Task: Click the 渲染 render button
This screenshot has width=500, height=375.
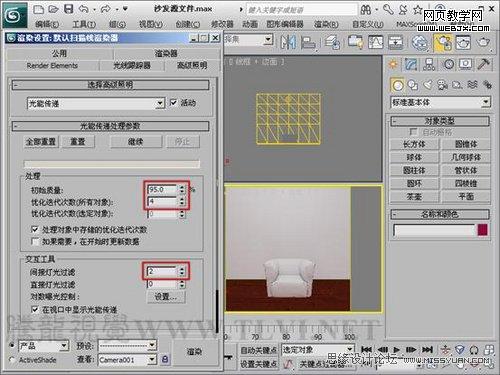Action: pos(194,351)
